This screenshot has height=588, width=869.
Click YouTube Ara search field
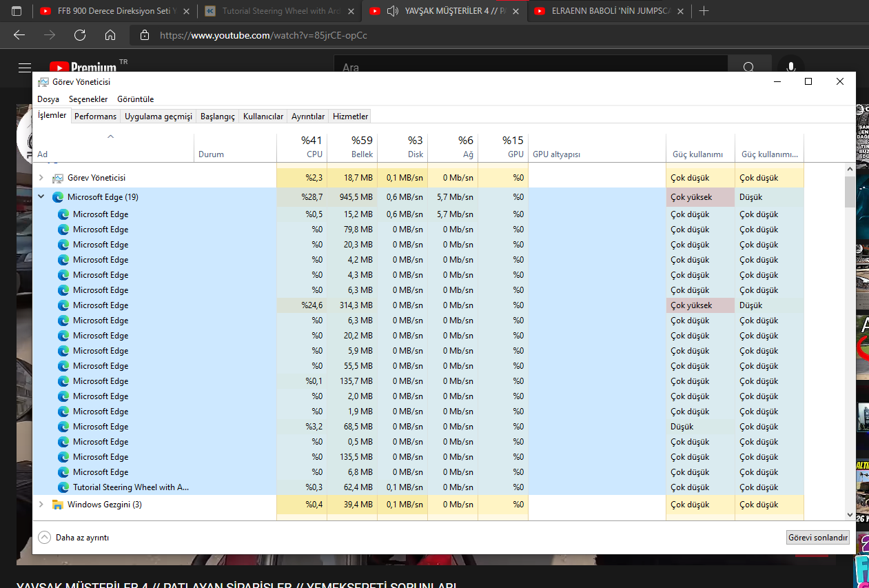click(x=531, y=68)
